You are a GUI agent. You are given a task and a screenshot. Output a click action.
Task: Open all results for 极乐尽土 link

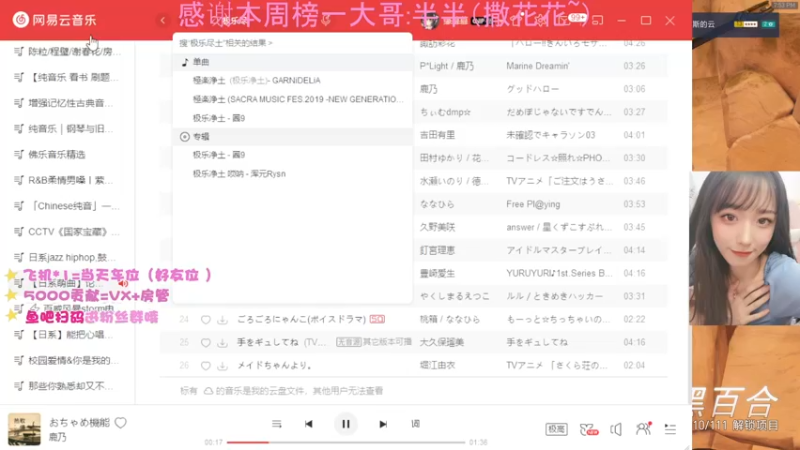pos(226,43)
